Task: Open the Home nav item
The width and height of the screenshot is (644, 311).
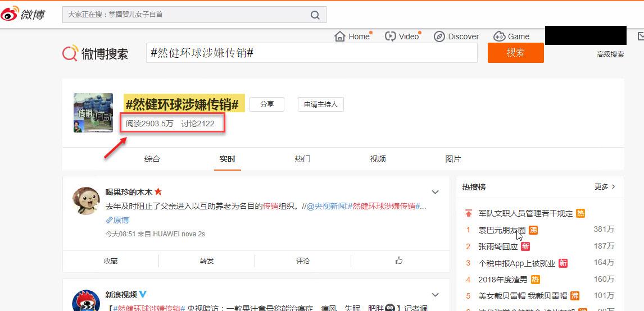Action: (353, 36)
